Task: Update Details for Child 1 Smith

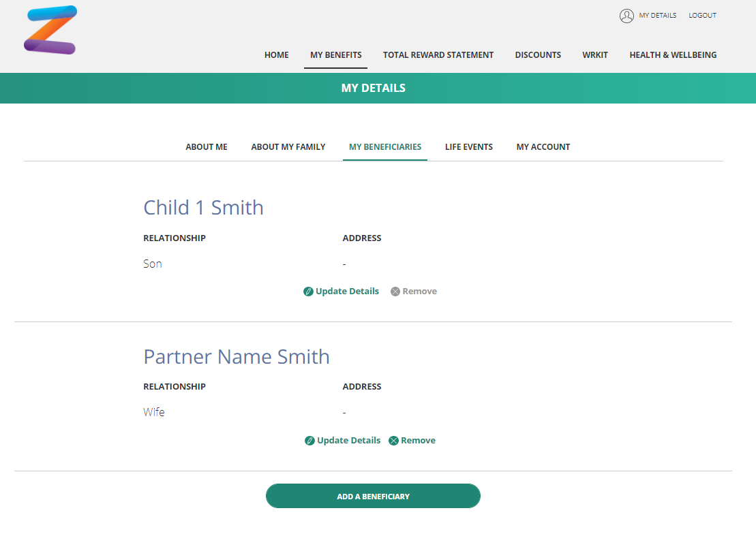Action: 342,292
